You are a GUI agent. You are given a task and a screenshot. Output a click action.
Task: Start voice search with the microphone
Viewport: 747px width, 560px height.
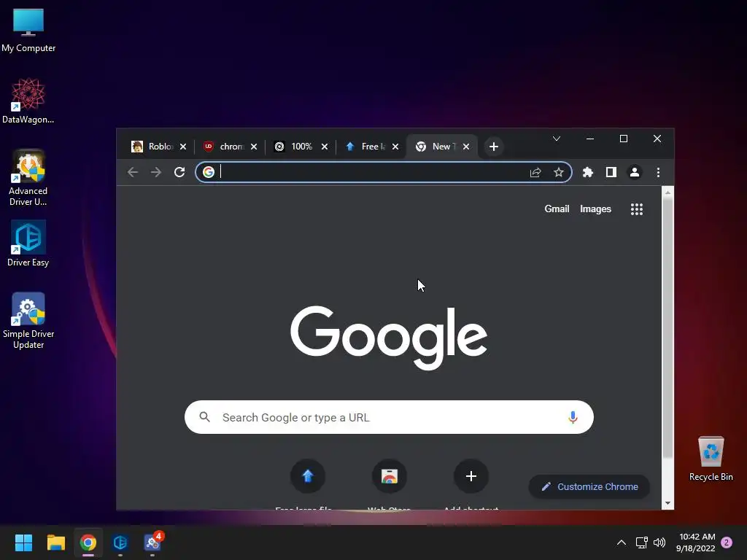[x=573, y=417]
